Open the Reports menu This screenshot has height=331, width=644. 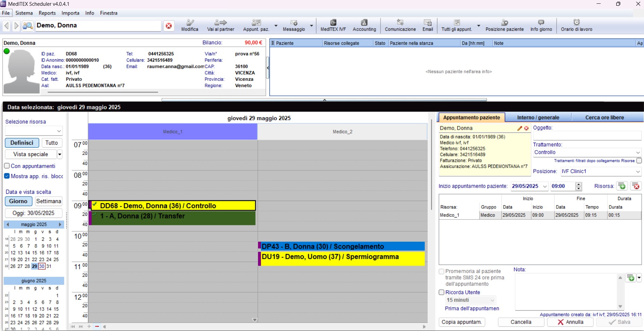click(47, 13)
